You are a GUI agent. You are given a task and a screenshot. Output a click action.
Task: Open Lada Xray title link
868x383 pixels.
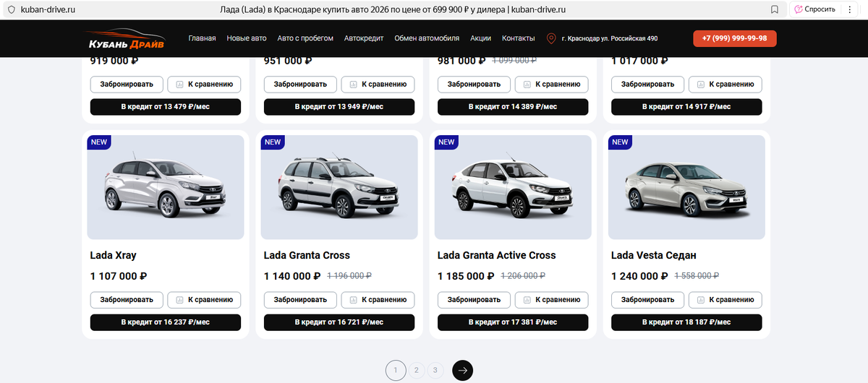(x=114, y=255)
